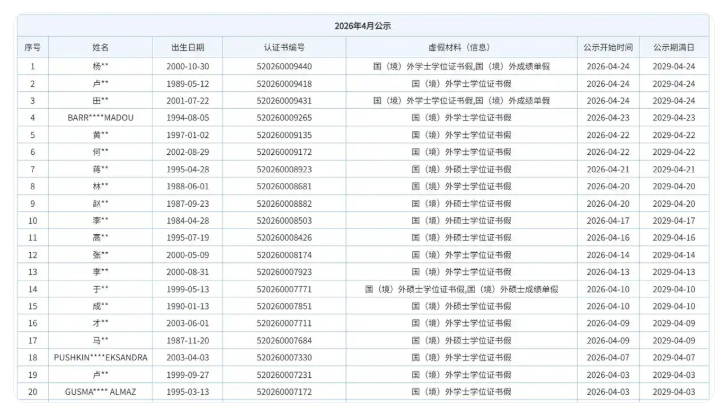
Task: Select the name 田** cell
Action: click(x=100, y=100)
